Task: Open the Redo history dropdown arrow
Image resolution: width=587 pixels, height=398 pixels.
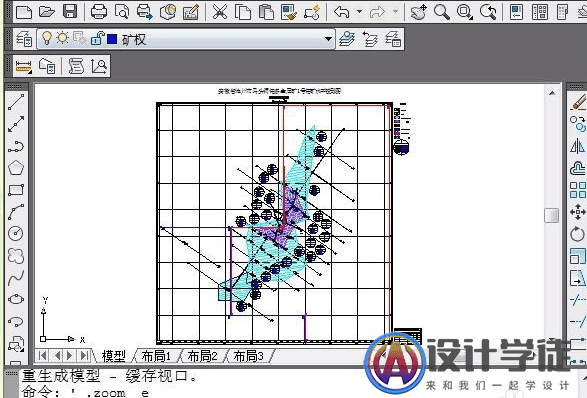Action: (x=395, y=12)
